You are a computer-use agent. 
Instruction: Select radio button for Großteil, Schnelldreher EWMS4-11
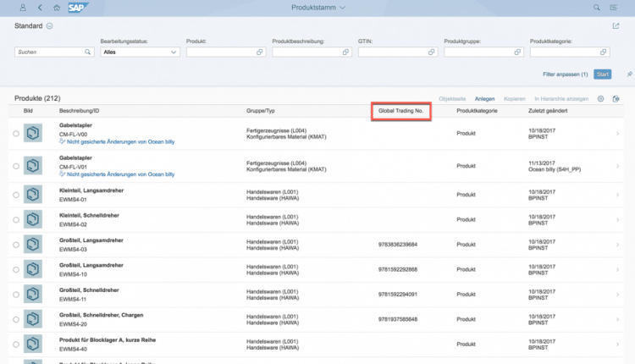(x=16, y=294)
